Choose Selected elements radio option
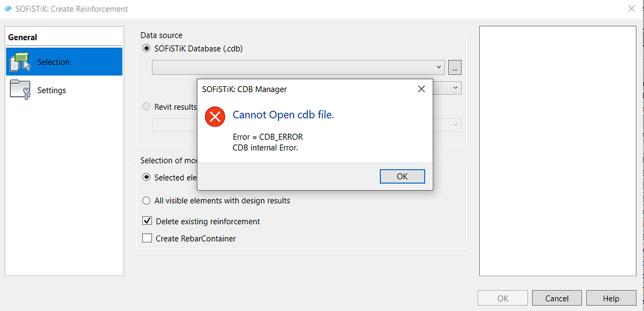The width and height of the screenshot is (644, 311). pos(146,178)
